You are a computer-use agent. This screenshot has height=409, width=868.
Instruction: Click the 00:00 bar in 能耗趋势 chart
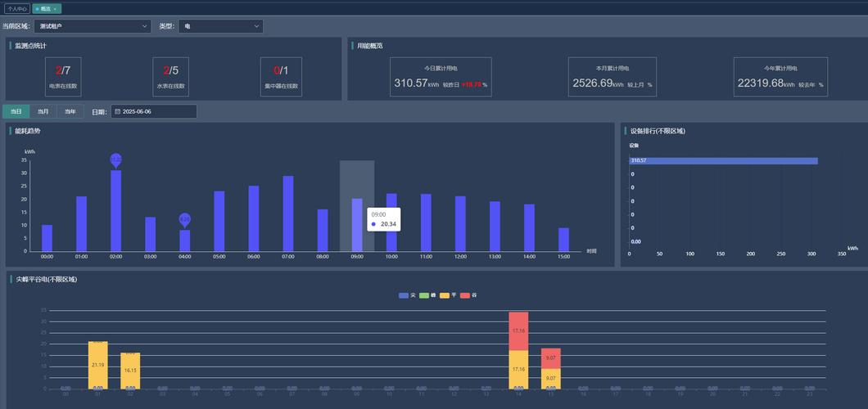pos(47,238)
